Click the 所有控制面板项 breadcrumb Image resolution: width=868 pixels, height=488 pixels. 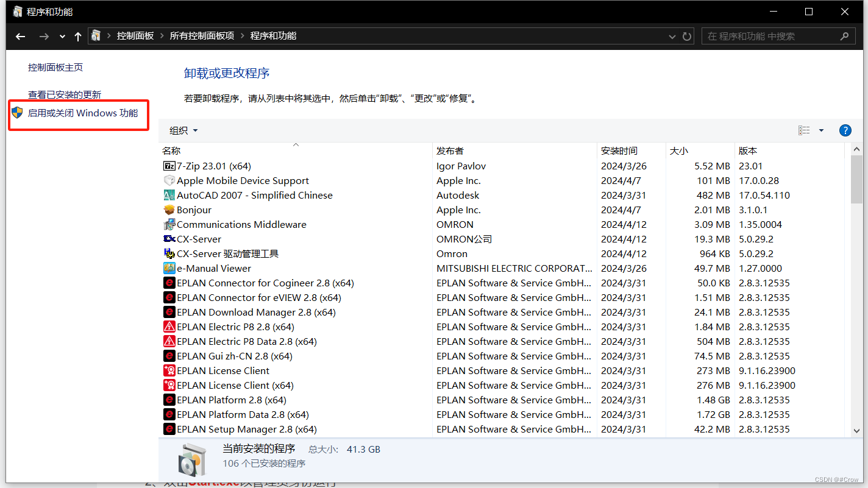(x=202, y=36)
